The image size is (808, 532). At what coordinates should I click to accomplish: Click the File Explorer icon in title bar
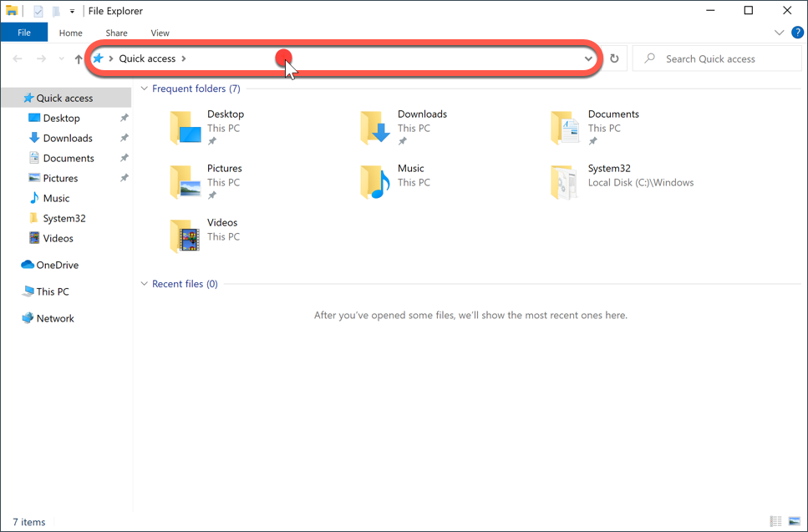[x=12, y=10]
